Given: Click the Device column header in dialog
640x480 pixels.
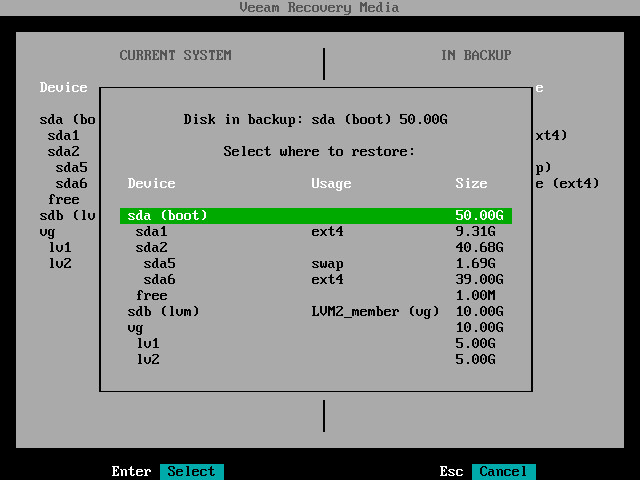Looking at the screenshot, I should 151,183.
